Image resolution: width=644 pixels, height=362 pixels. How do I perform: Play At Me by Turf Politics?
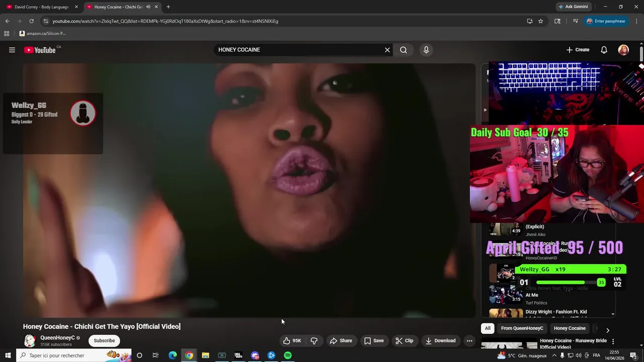pos(551,295)
